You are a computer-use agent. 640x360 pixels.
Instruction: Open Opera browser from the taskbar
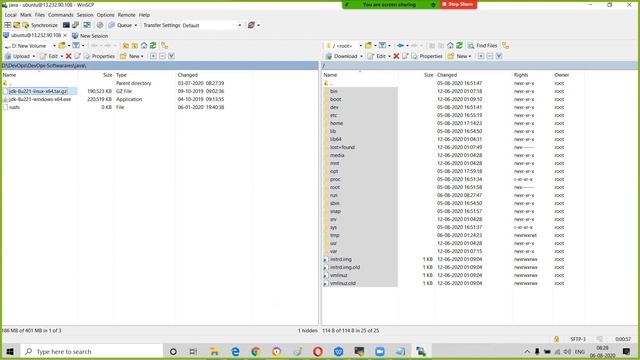318,351
